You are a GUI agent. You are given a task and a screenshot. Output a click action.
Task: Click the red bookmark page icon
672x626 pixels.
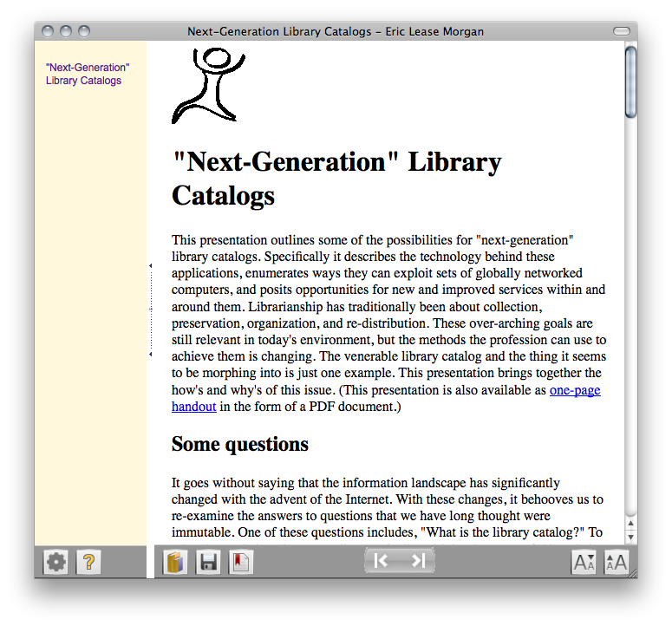240,563
